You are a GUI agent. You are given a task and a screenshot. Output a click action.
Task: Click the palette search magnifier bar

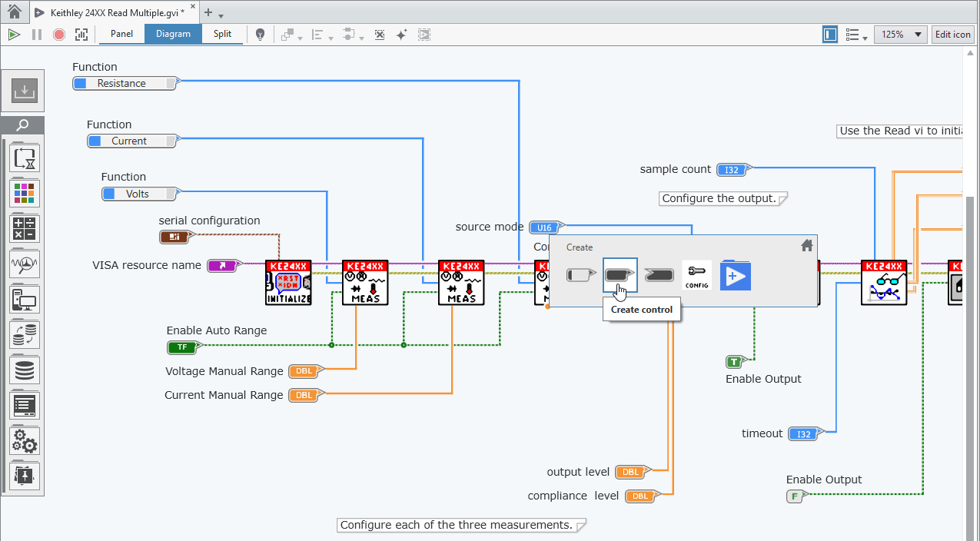[x=23, y=125]
